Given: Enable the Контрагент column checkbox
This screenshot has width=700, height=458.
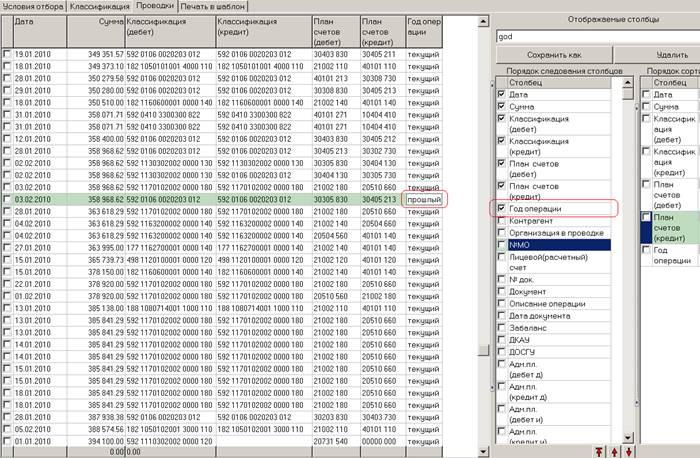Looking at the screenshot, I should pos(501,221).
